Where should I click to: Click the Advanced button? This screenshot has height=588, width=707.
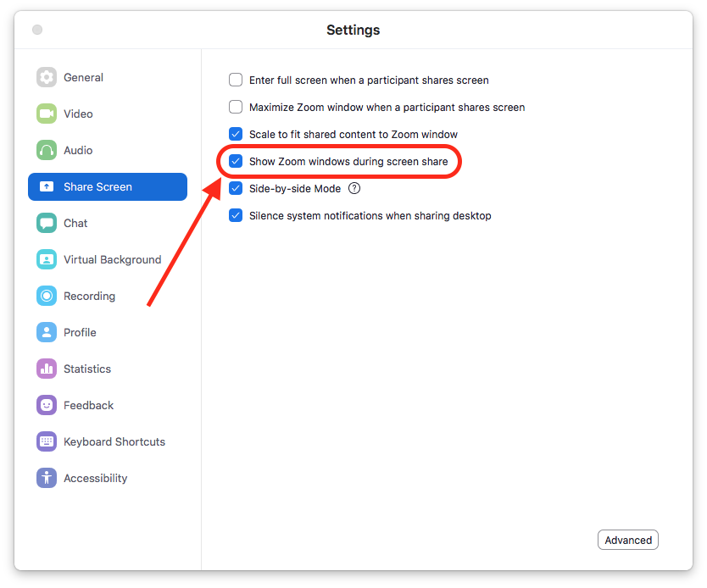click(628, 540)
